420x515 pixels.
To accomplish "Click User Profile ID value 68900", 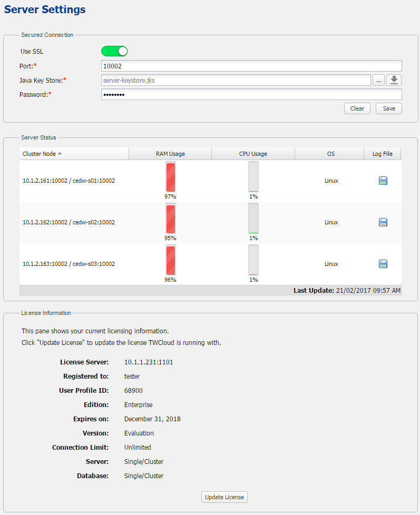I will pos(133,391).
